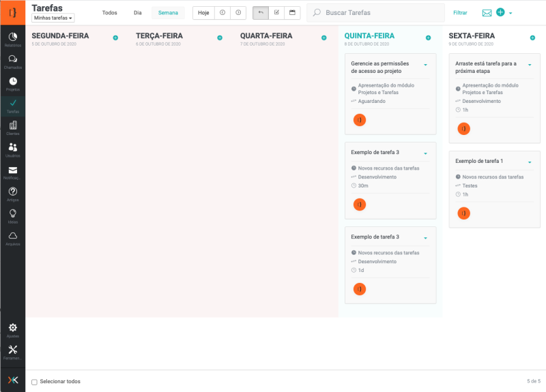Open the Clientes section
Viewport: 546px width, 392px height.
coord(12,126)
